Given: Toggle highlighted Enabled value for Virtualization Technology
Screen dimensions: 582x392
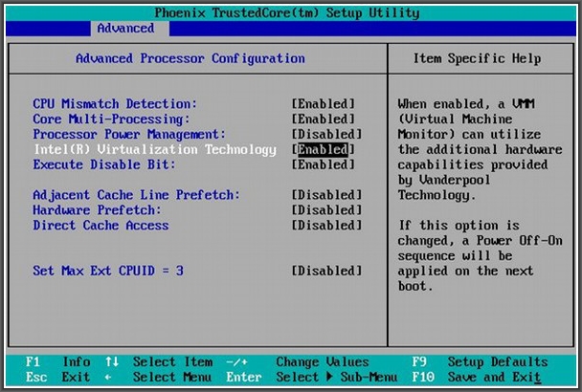Looking at the screenshot, I should (x=323, y=149).
